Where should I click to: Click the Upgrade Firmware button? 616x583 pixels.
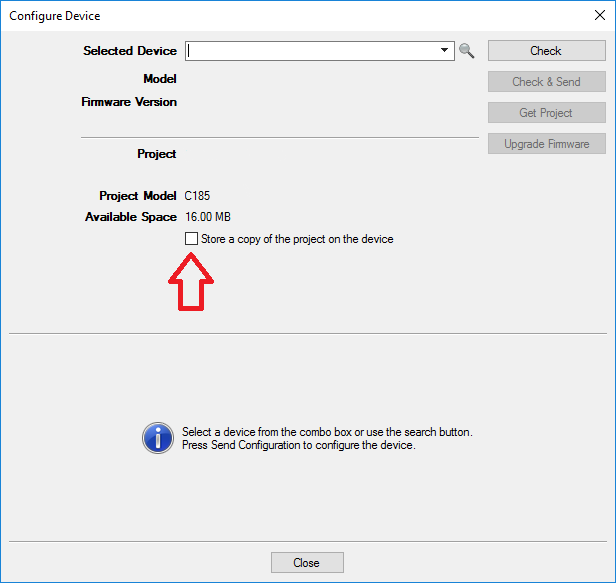pos(546,144)
